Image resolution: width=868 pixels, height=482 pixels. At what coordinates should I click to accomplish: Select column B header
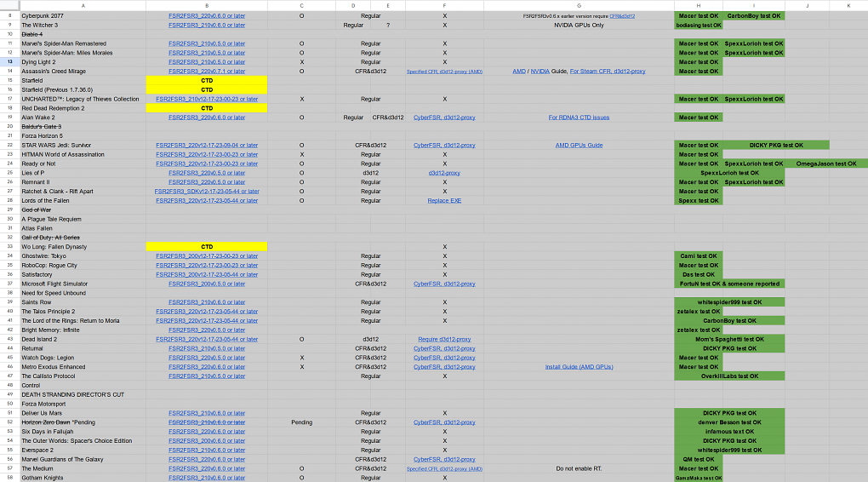[207, 6]
